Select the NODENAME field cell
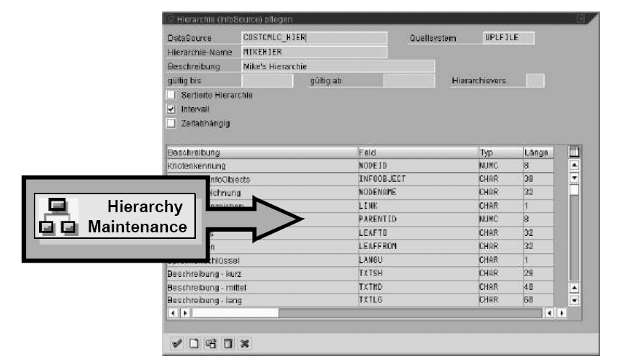The height and width of the screenshot is (364, 620). pos(418,193)
